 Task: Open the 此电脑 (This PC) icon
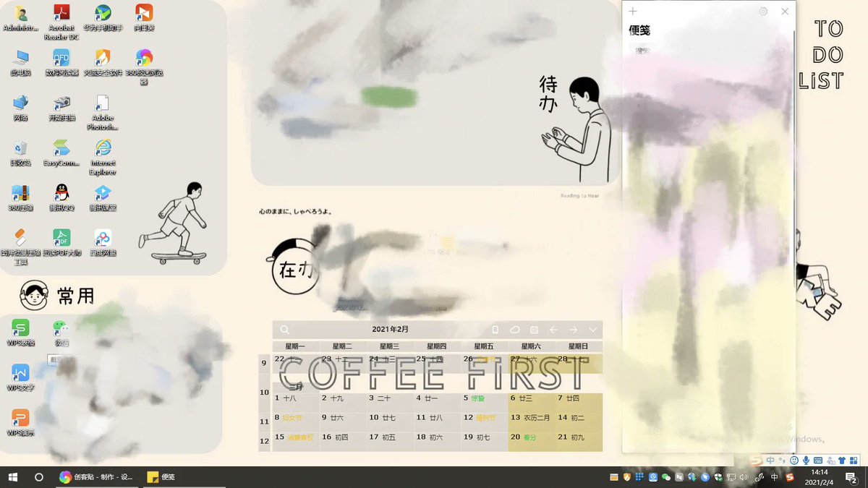tap(21, 63)
